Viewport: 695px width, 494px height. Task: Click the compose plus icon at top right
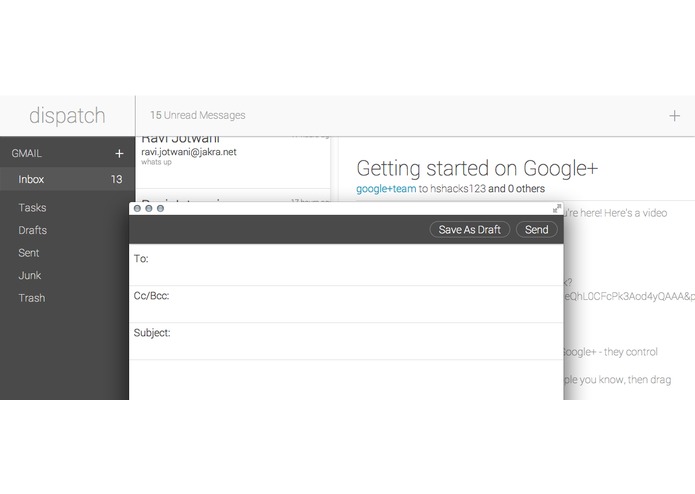[x=674, y=116]
